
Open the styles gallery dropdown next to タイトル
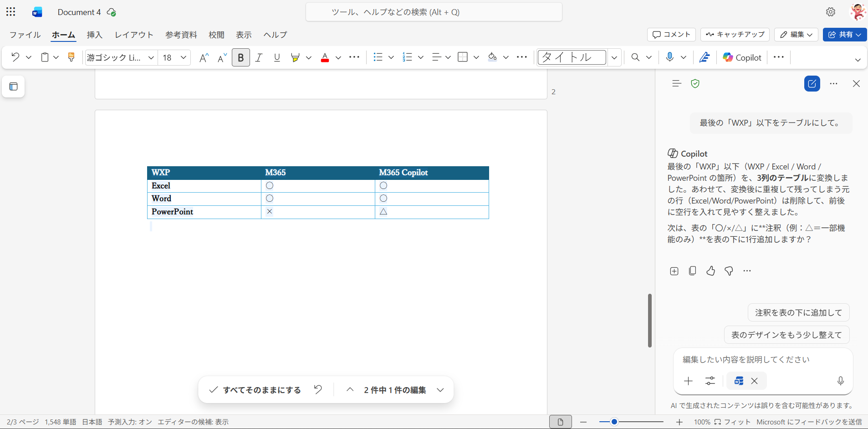tap(614, 57)
